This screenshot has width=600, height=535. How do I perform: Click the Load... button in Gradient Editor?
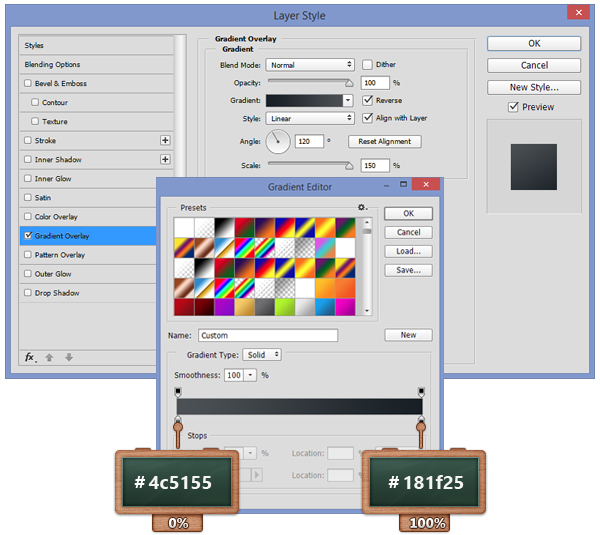click(x=408, y=251)
